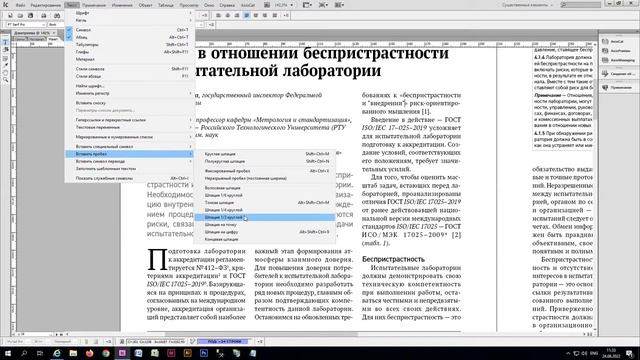Screen dimensions: 640x360
Task: Expand Маркированные и нумерованные списки submenu
Action: (129, 137)
